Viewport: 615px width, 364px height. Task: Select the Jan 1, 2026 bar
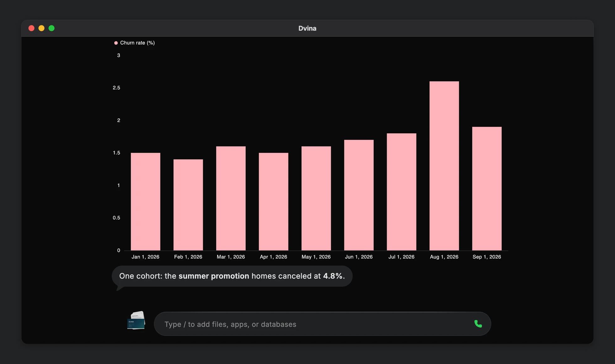[146, 201]
